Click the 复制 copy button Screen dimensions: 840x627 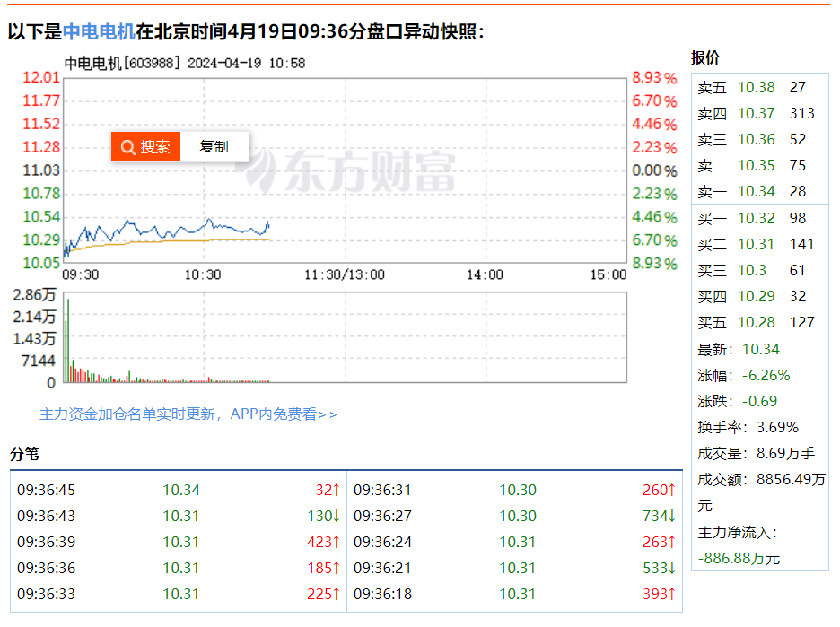(x=214, y=146)
